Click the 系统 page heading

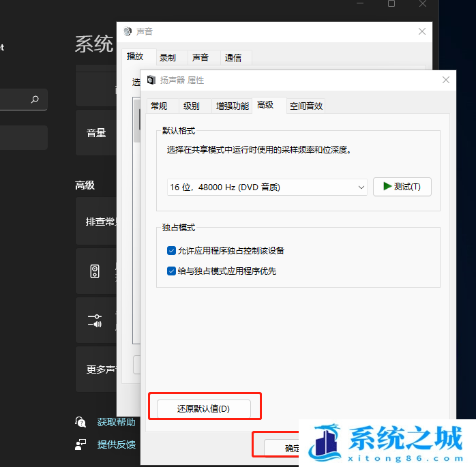click(x=94, y=44)
